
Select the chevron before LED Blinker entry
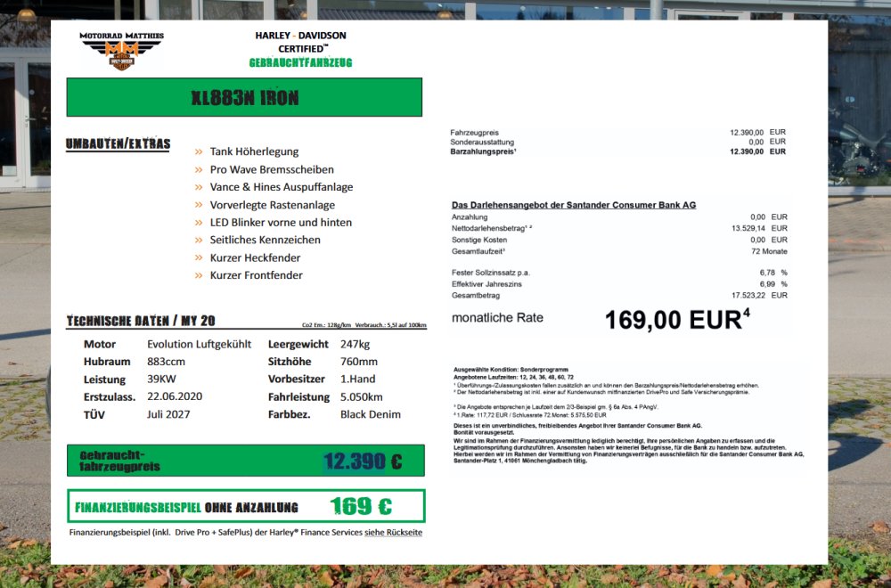pos(200,223)
